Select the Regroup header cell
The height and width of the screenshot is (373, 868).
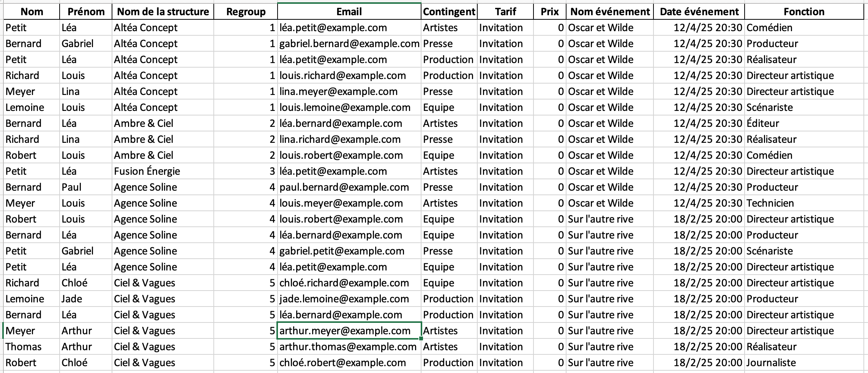246,12
